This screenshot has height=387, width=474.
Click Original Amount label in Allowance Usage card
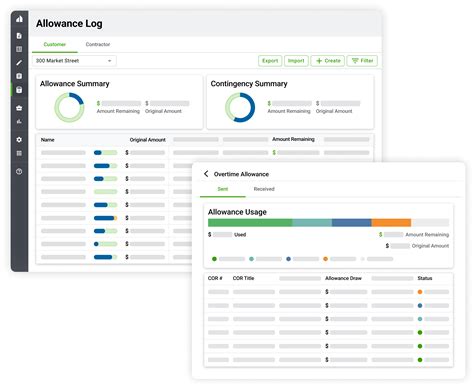pos(430,246)
